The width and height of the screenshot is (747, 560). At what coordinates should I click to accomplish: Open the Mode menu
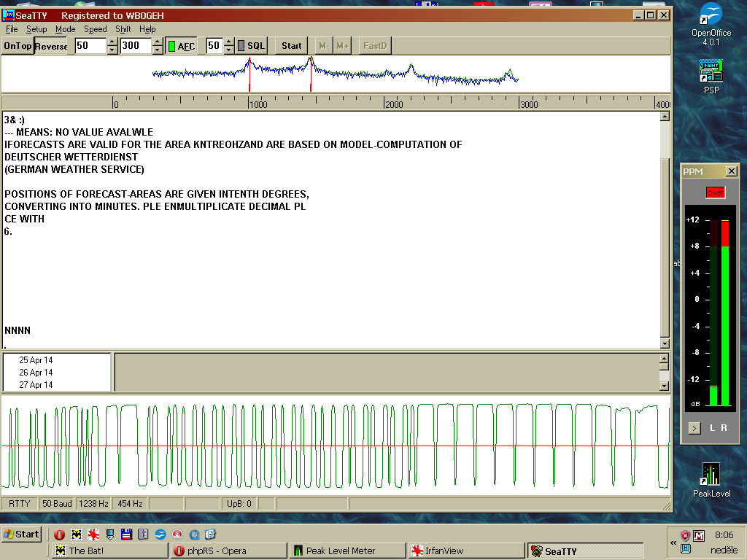point(65,29)
